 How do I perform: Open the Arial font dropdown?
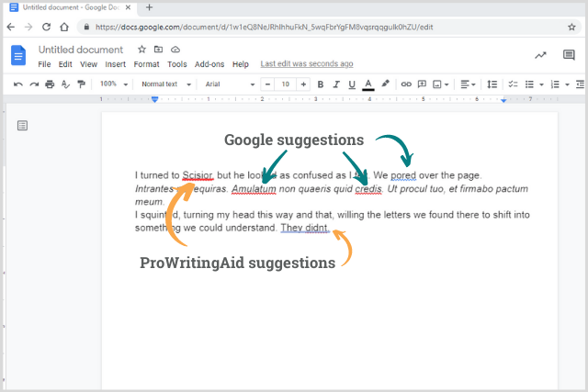pos(230,84)
